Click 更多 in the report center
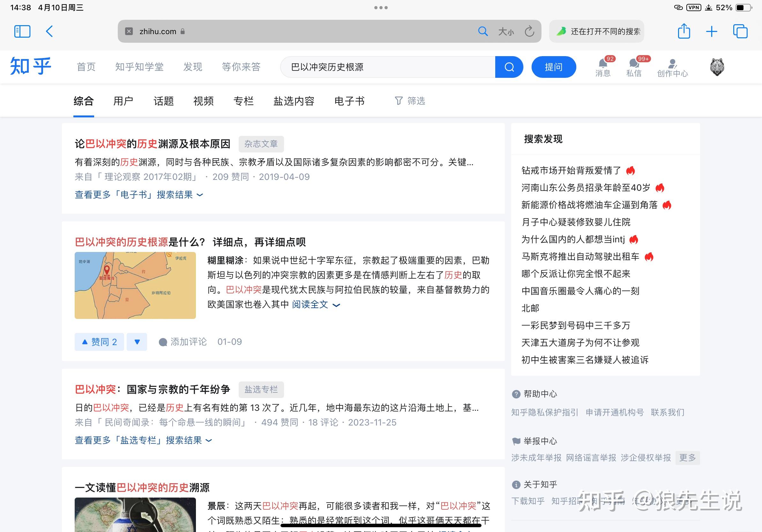The image size is (762, 532). click(688, 458)
